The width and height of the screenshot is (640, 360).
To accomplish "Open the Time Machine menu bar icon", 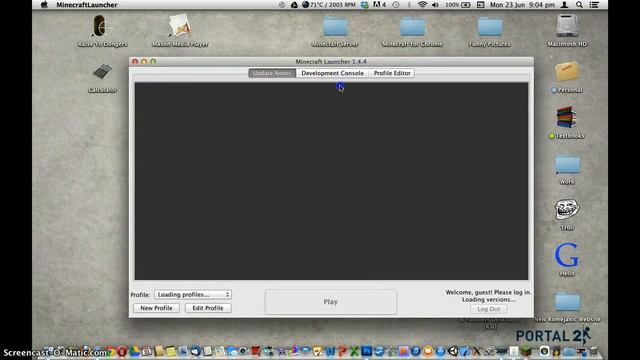I will pos(396,5).
